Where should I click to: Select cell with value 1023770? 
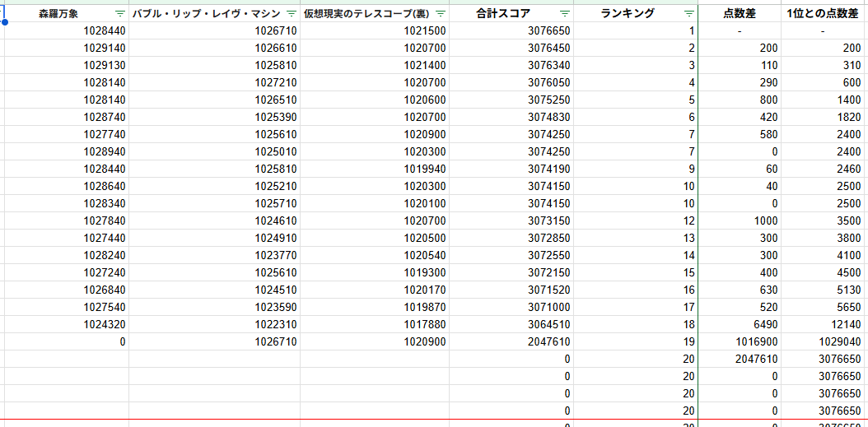click(x=215, y=255)
